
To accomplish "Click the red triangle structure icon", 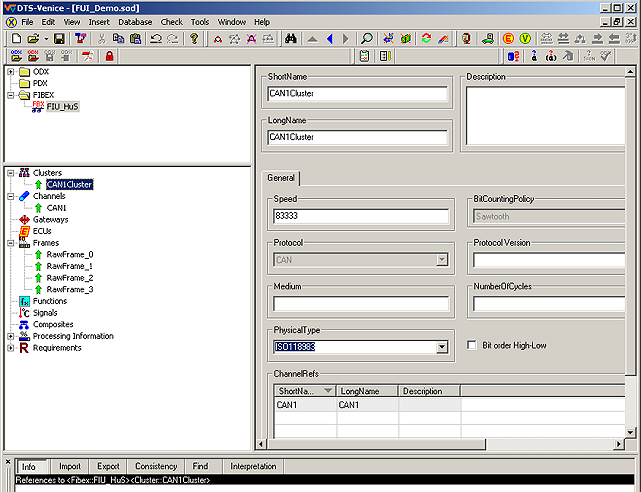I will pyautogui.click(x=218, y=39).
